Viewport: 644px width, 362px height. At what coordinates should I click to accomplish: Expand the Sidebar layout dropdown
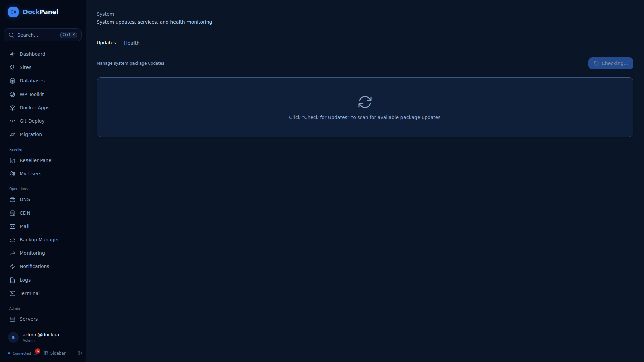pyautogui.click(x=58, y=353)
